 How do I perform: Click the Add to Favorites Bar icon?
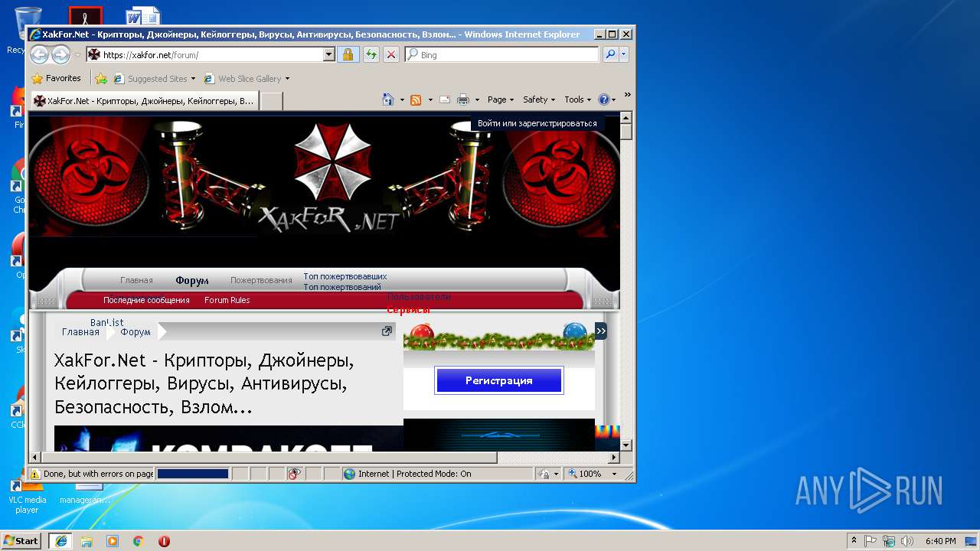(x=100, y=78)
